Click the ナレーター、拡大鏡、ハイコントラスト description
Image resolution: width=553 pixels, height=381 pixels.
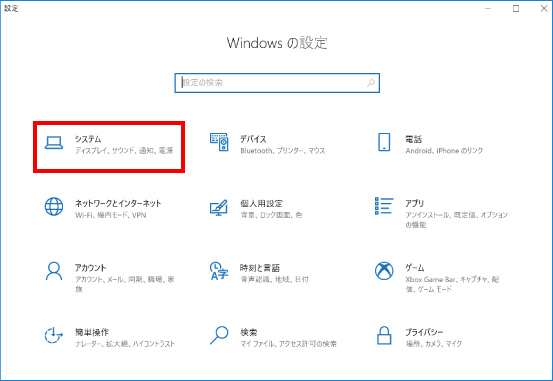click(125, 344)
